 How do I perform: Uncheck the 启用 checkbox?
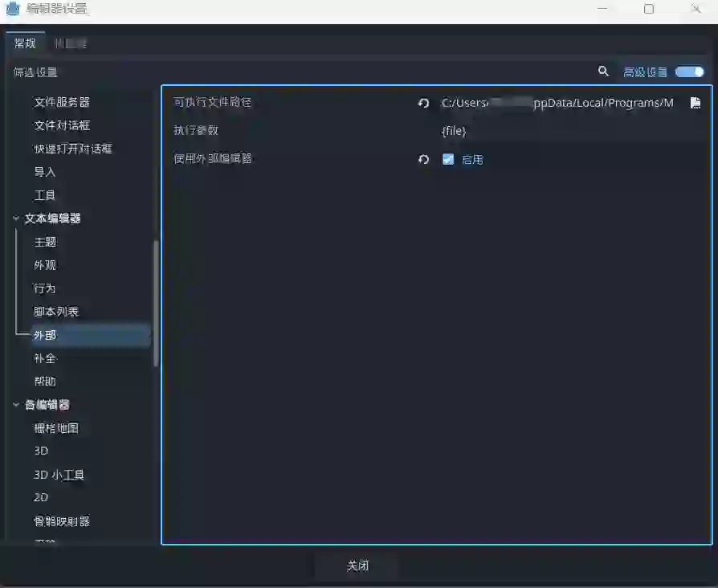tap(448, 159)
